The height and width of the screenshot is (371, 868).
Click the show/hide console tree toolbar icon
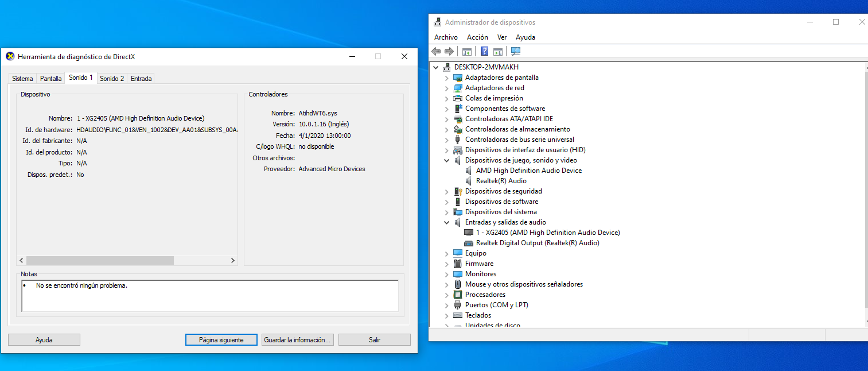click(x=467, y=52)
